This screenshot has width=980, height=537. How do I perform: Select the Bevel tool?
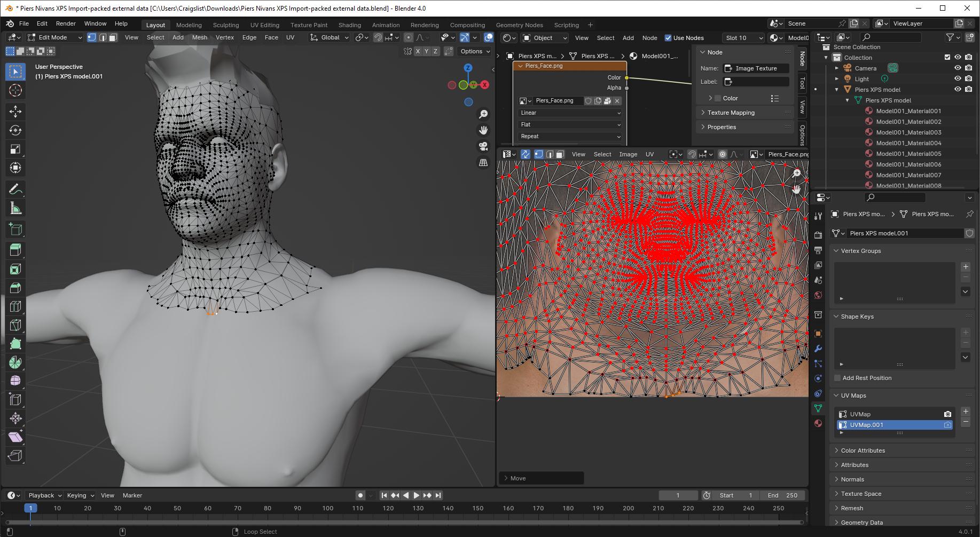click(15, 288)
